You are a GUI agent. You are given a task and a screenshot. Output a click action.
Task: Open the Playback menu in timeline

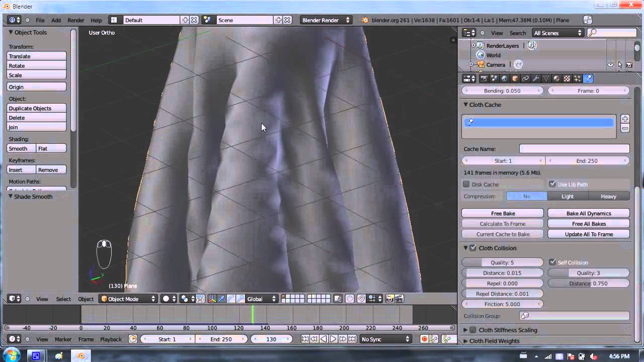click(111, 339)
